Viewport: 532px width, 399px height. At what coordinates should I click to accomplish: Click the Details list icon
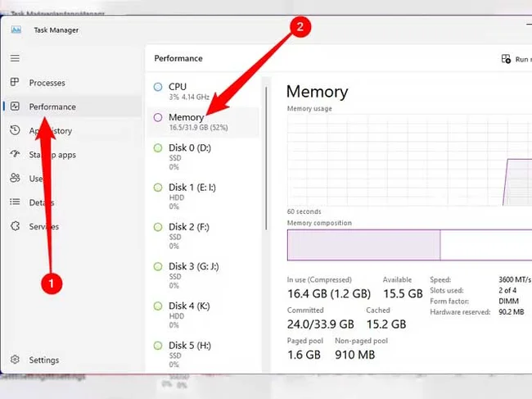coord(15,202)
